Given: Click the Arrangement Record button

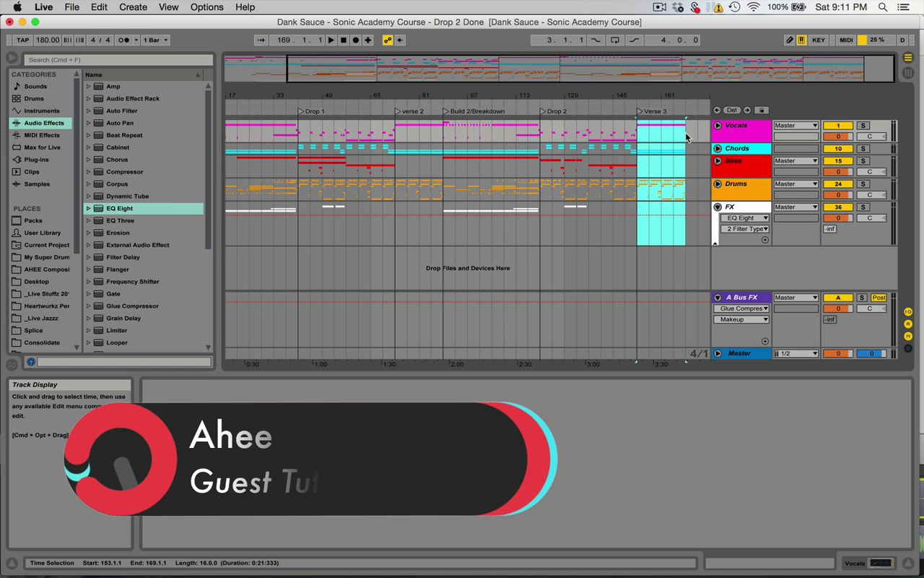Looking at the screenshot, I should click(x=356, y=40).
